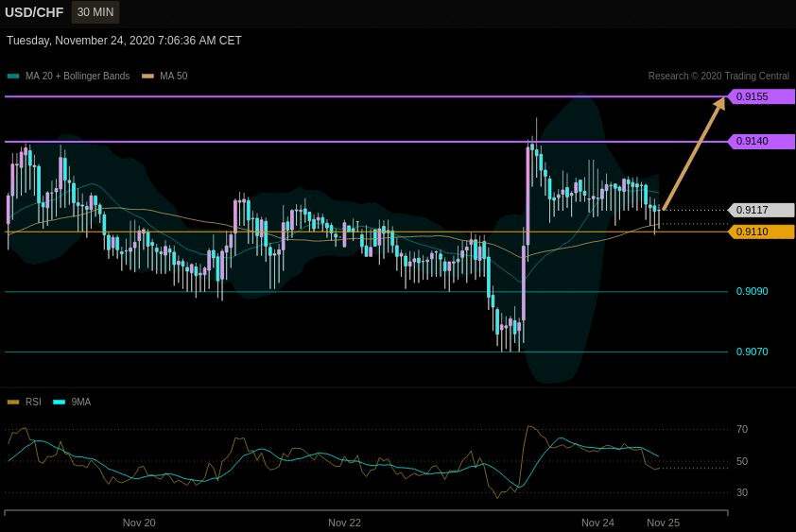This screenshot has height=532, width=796.
Task: Click the Nov 25 date axis label
Action: [x=663, y=523]
